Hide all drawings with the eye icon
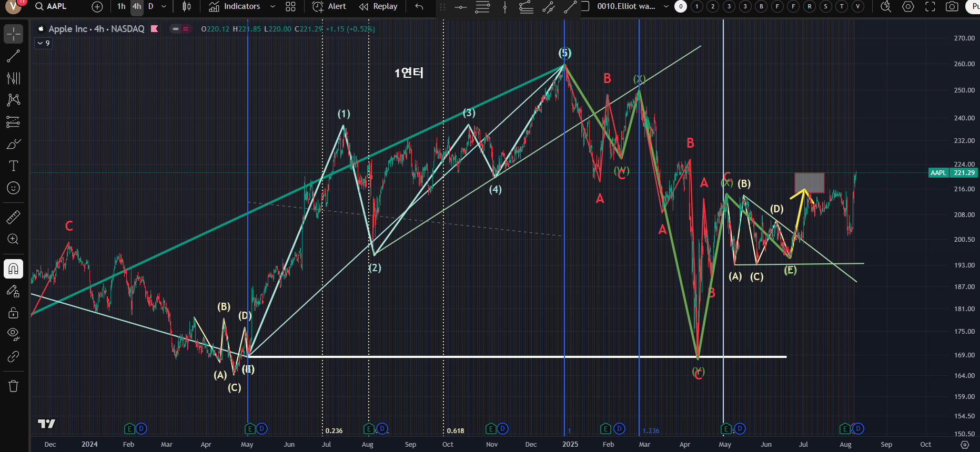 (x=13, y=334)
